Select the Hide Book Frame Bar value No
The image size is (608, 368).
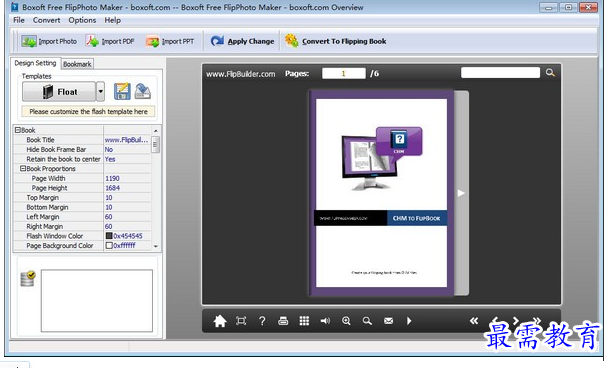pyautogui.click(x=127, y=150)
